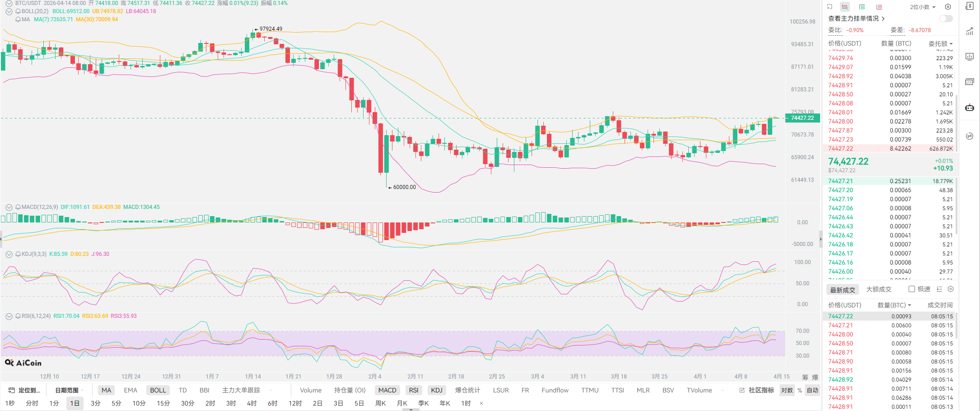Open the 2位小数 precision dropdown
This screenshot has height=411, width=980.
point(923,7)
